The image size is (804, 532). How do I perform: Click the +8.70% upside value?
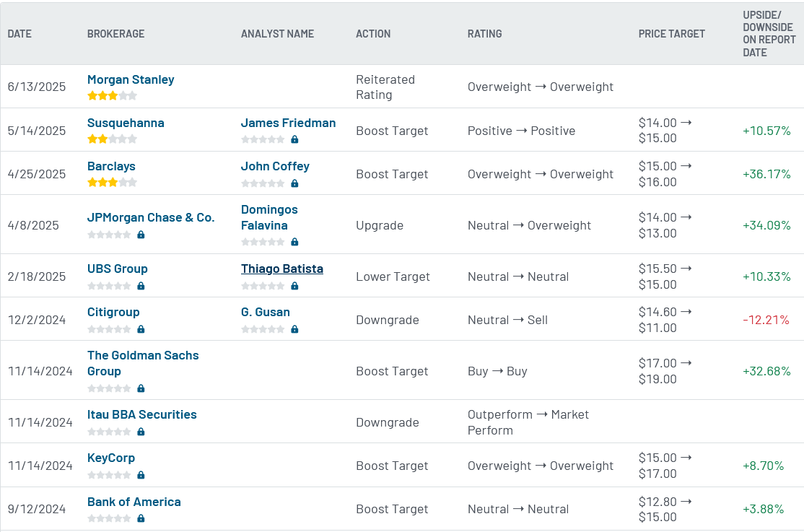coord(763,466)
